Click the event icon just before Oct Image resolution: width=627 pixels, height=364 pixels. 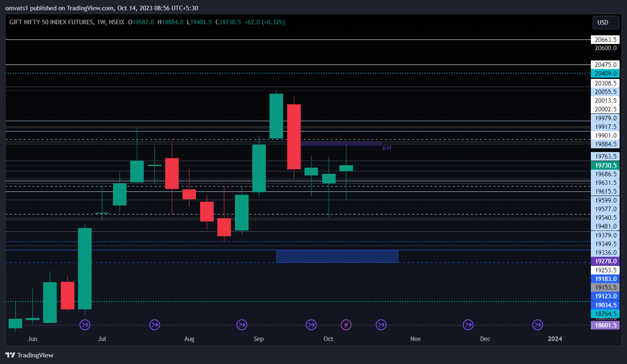pos(311,325)
